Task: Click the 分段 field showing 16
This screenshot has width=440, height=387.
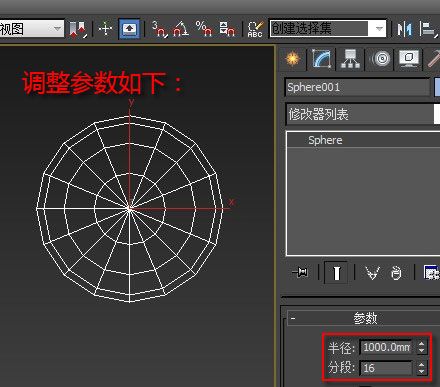Action: (x=387, y=368)
